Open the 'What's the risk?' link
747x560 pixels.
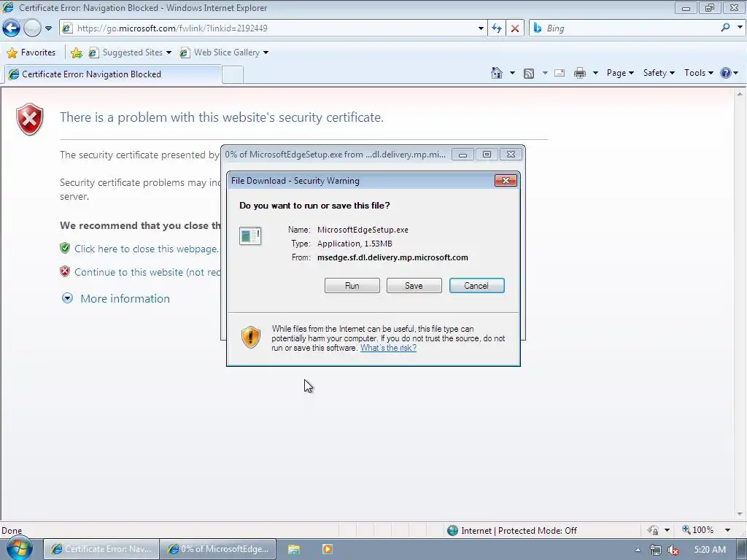pos(388,348)
